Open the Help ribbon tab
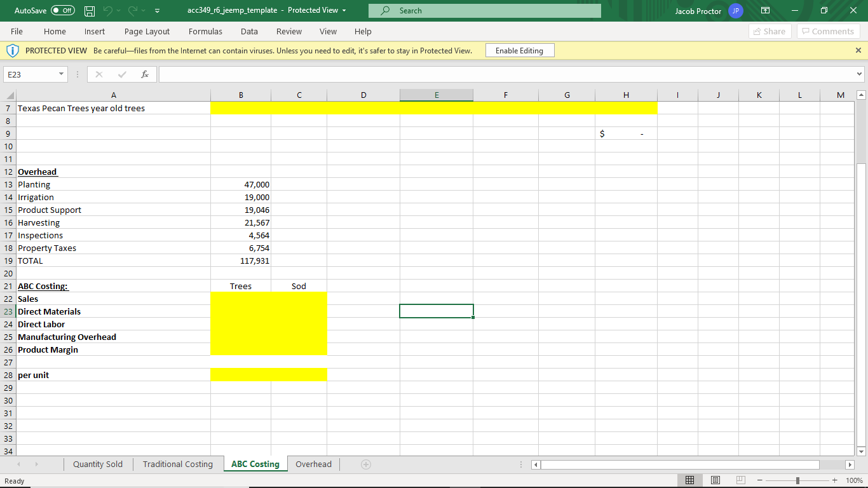Viewport: 868px width, 488px height. pos(363,31)
